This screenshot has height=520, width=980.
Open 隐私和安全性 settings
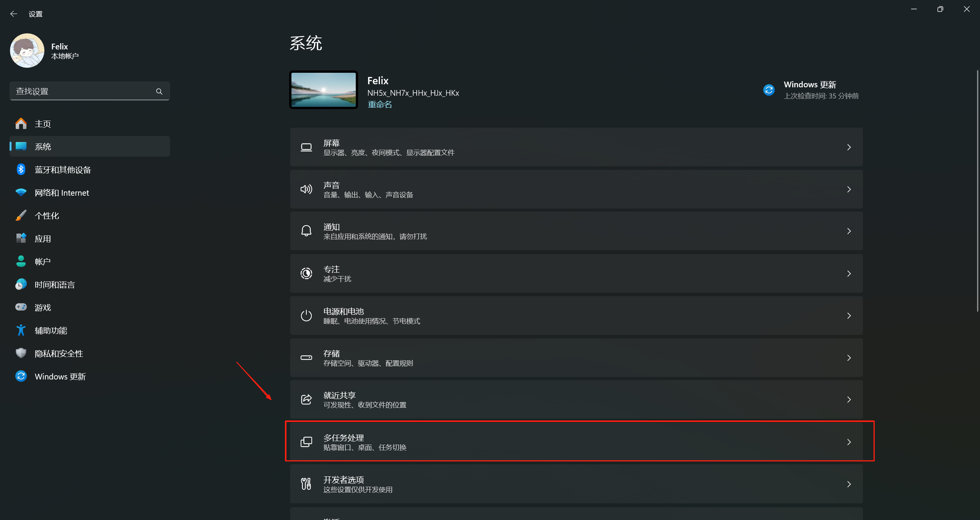pos(59,353)
